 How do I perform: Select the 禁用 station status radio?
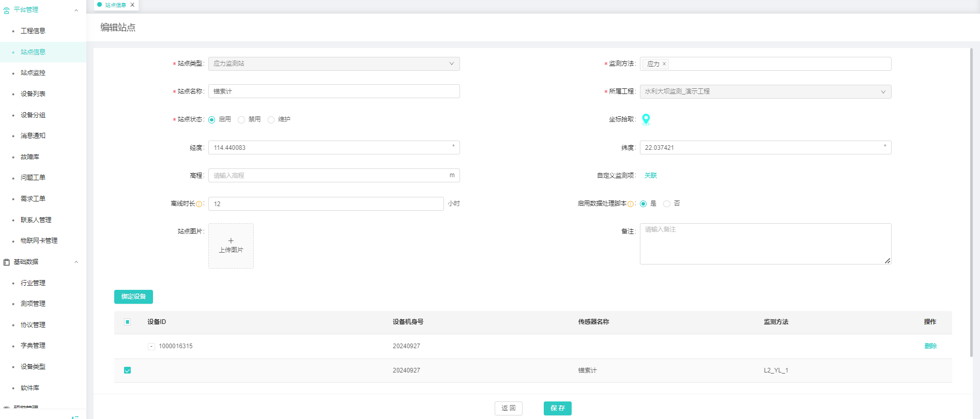point(241,120)
